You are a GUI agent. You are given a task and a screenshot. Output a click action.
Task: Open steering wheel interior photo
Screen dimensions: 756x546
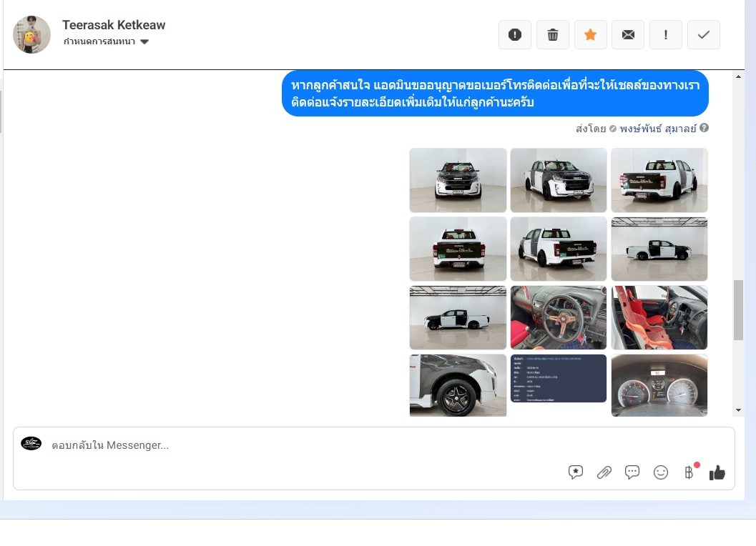[x=559, y=317]
